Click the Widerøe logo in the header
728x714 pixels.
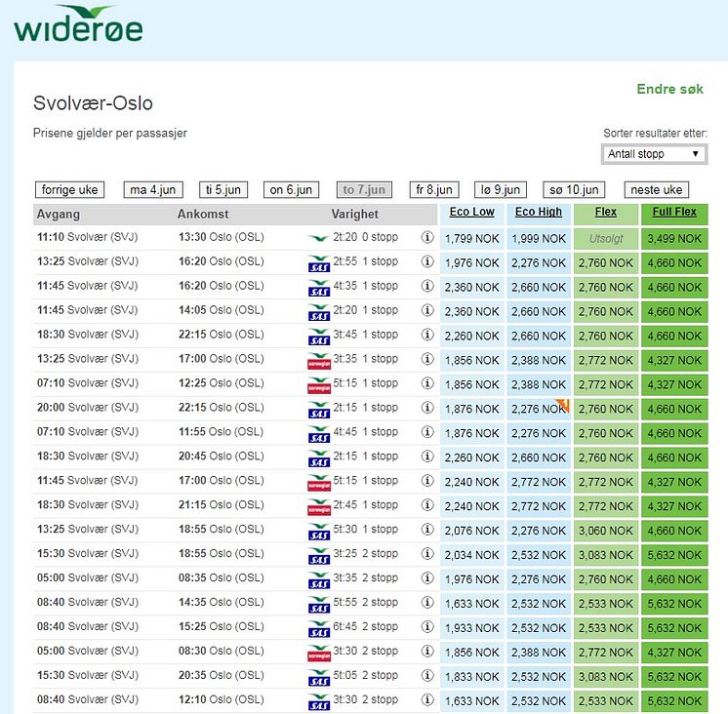tap(78, 26)
